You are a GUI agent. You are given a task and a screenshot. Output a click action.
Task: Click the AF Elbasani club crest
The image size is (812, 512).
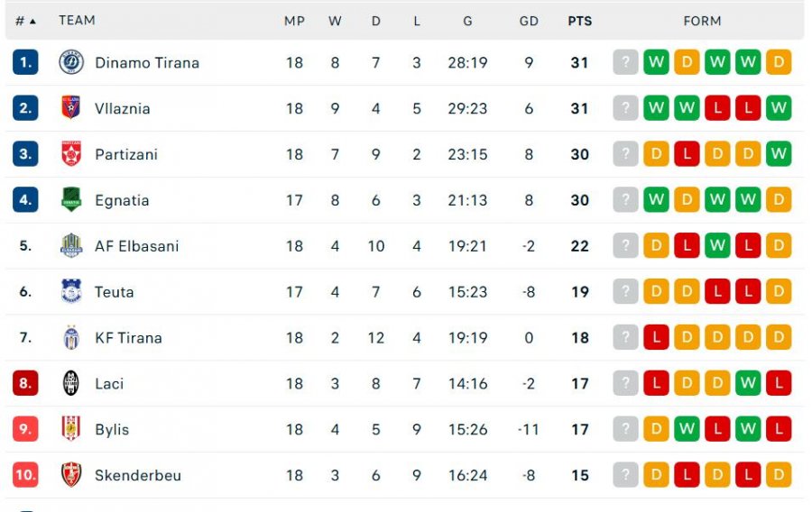click(x=71, y=246)
